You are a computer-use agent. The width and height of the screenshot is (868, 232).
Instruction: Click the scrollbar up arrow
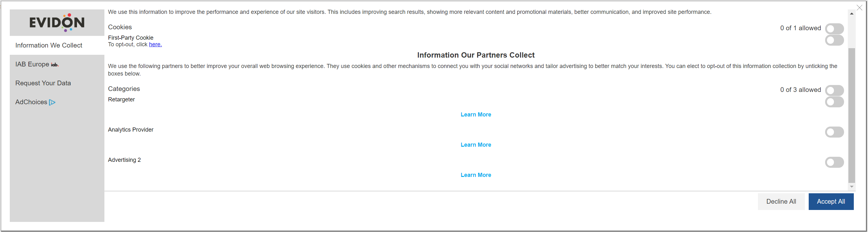point(852,14)
